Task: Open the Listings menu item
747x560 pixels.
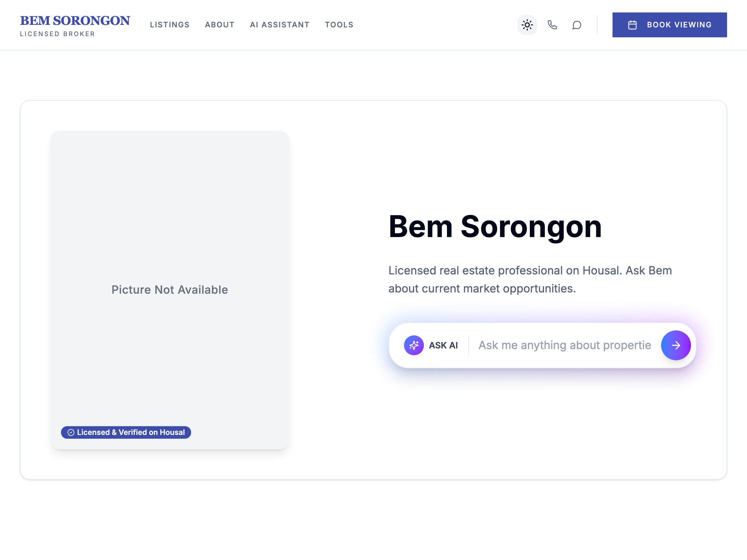Action: [x=170, y=25]
